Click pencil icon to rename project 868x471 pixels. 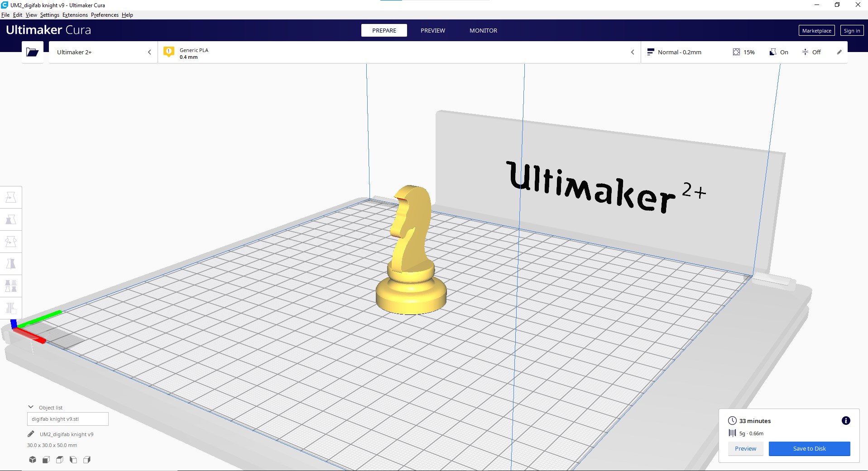click(31, 434)
